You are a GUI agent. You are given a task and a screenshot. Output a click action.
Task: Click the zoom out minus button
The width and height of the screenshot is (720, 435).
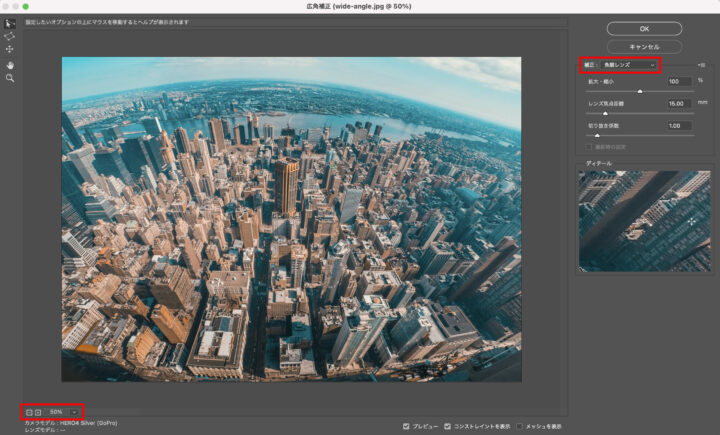pyautogui.click(x=29, y=412)
